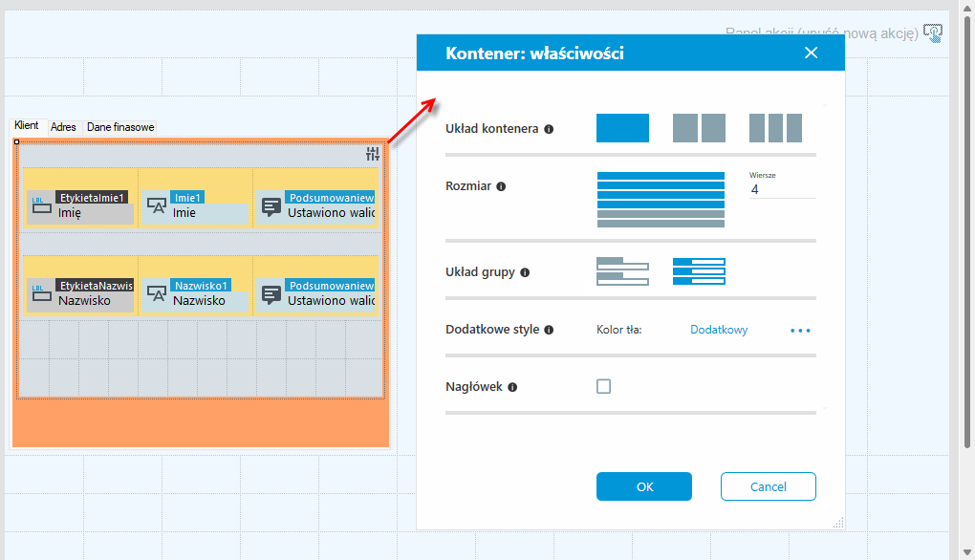Click summary icon in Nazwisko row
The height and width of the screenshot is (560, 975).
(271, 294)
